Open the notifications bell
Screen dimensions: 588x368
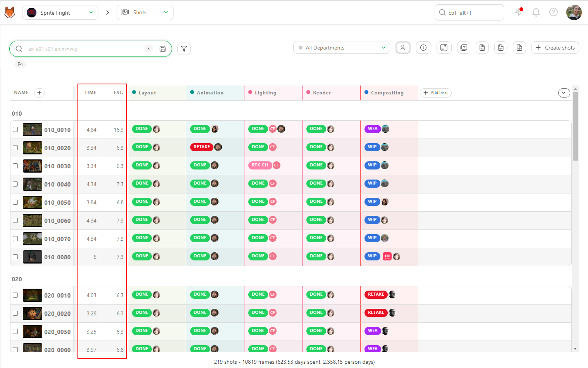click(x=536, y=12)
